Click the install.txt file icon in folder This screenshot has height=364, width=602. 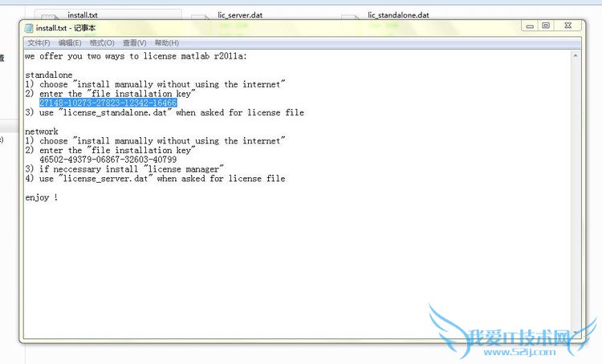(x=50, y=17)
